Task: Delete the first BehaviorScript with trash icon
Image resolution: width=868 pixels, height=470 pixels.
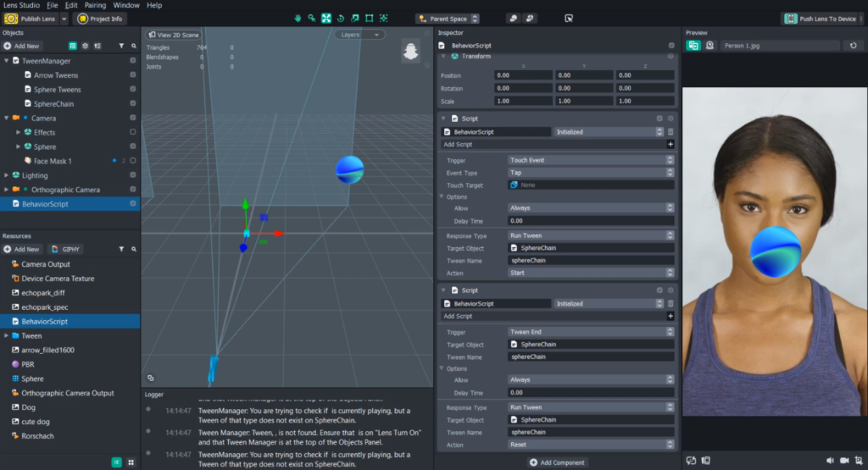Action: point(670,132)
